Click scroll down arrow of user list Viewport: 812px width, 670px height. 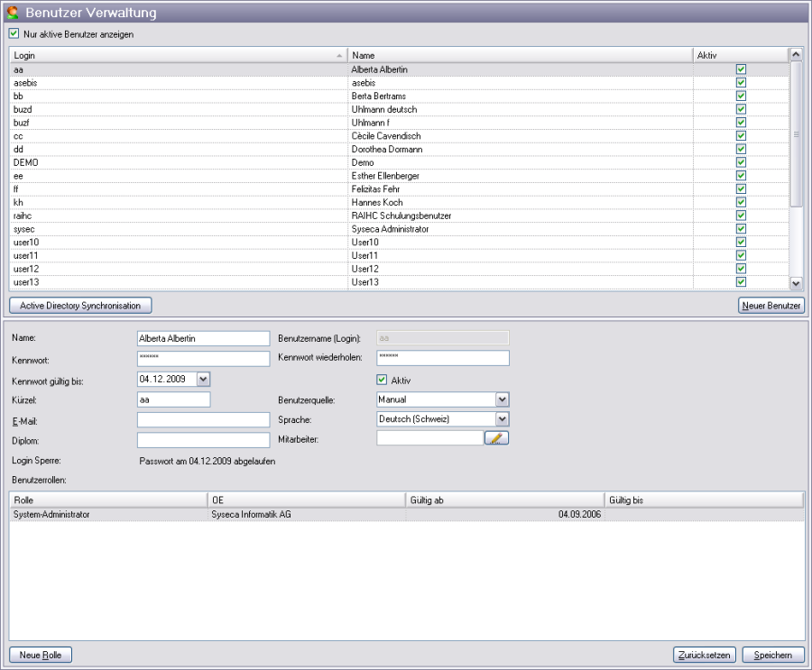[796, 283]
